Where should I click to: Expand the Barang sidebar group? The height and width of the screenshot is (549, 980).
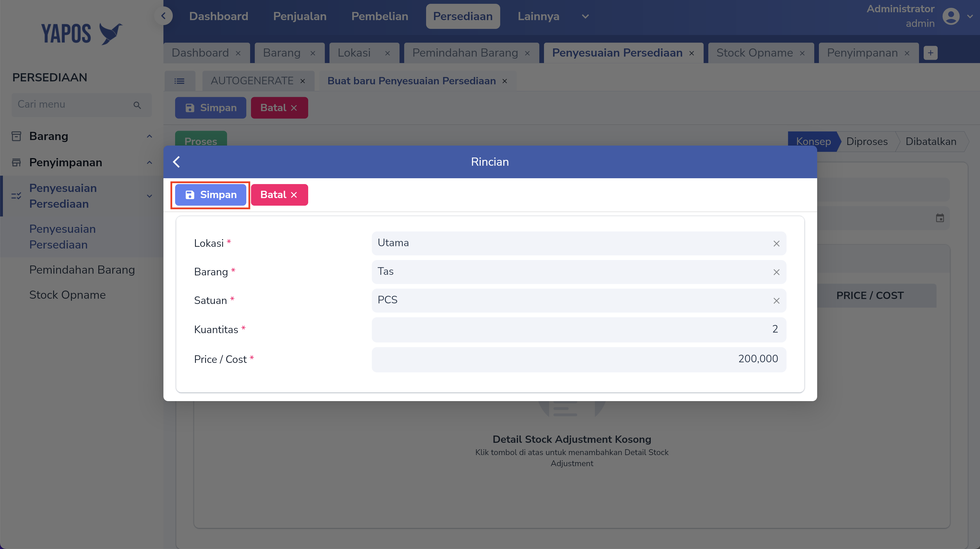(x=81, y=136)
